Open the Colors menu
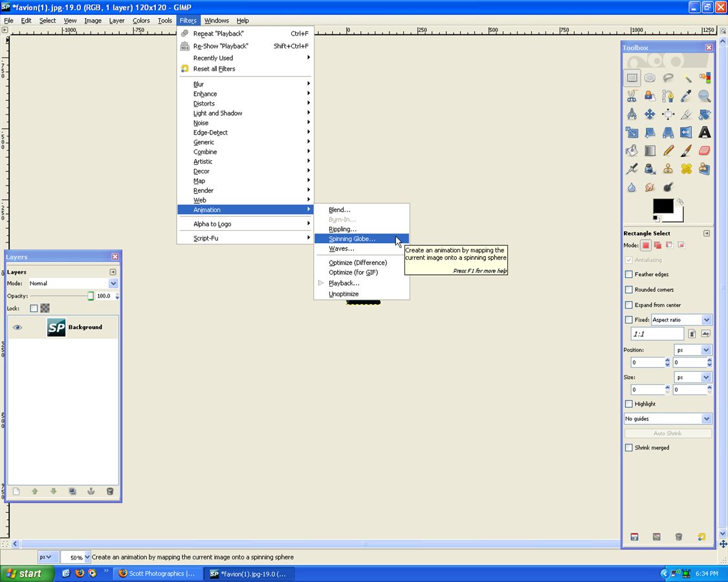The height and width of the screenshot is (582, 728). click(x=141, y=21)
